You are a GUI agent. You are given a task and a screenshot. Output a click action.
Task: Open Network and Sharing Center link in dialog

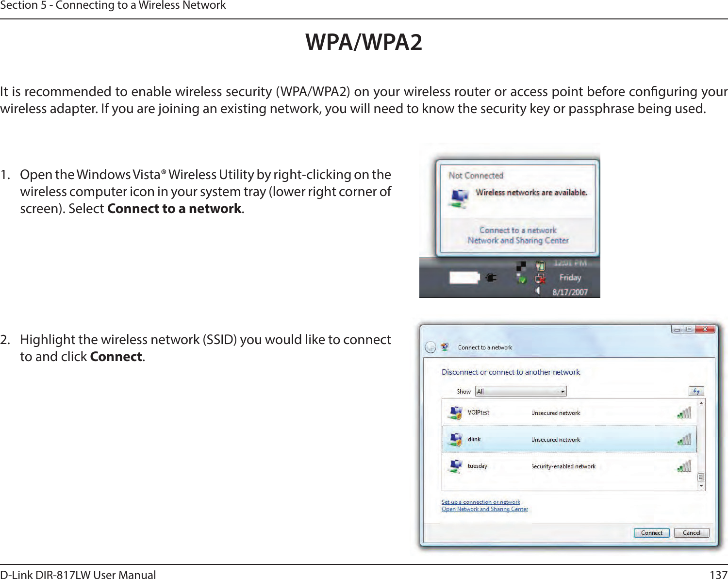click(x=485, y=509)
